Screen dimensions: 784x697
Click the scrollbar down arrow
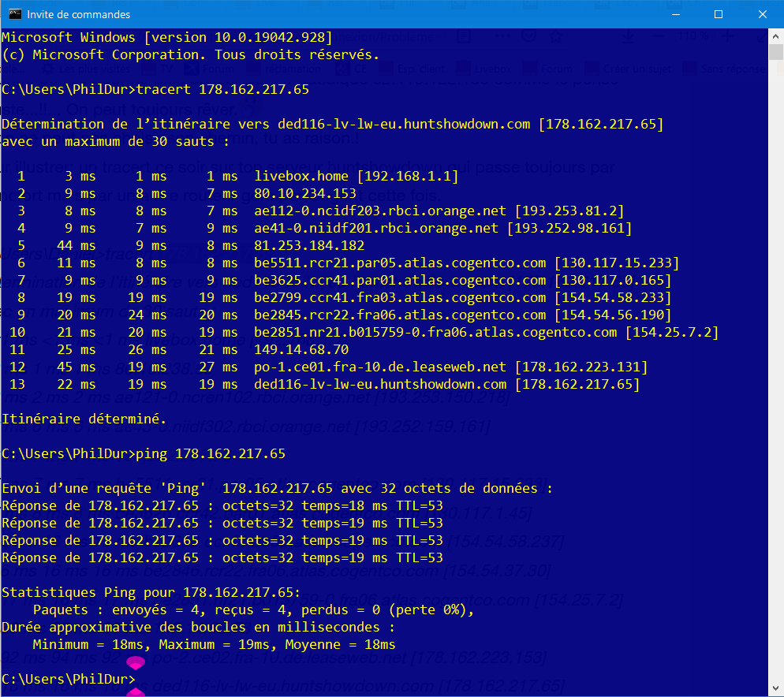pyautogui.click(x=775, y=688)
